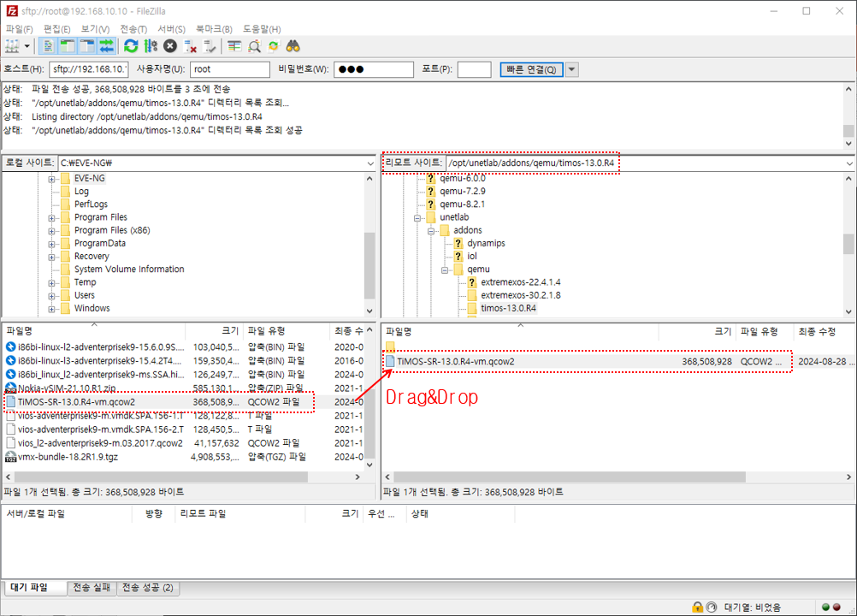Screen dimensions: 857x616
Task: Open 보기(V) menu
Action: [x=95, y=29]
